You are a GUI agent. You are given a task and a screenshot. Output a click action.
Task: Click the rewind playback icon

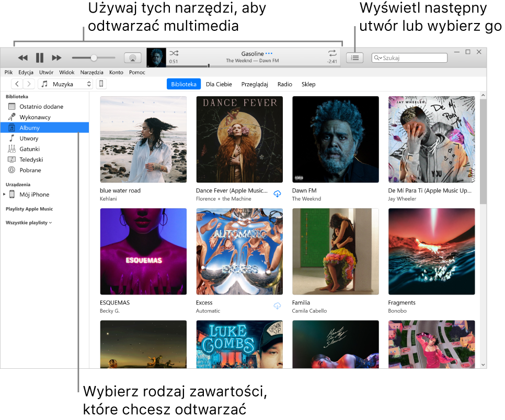[x=23, y=58]
